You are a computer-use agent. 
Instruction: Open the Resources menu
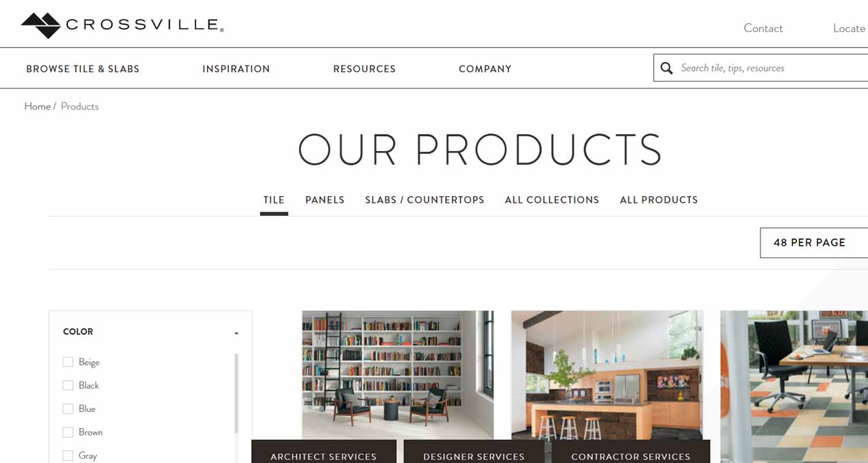coord(364,69)
